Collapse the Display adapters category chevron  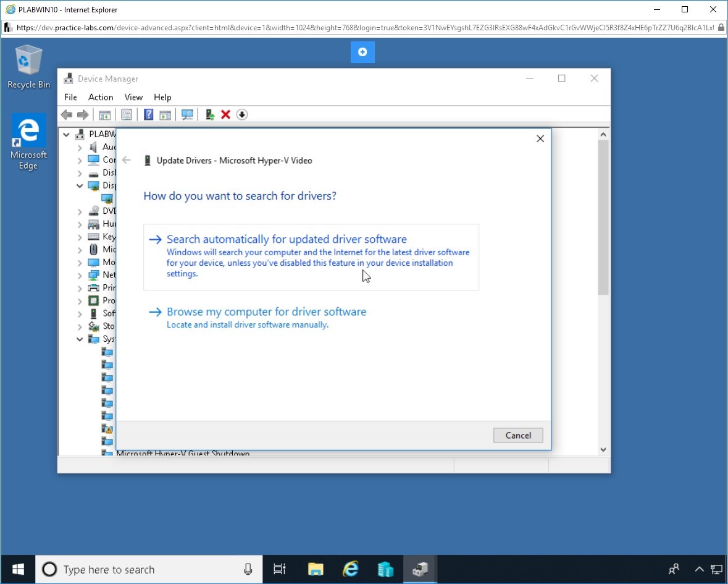[80, 186]
